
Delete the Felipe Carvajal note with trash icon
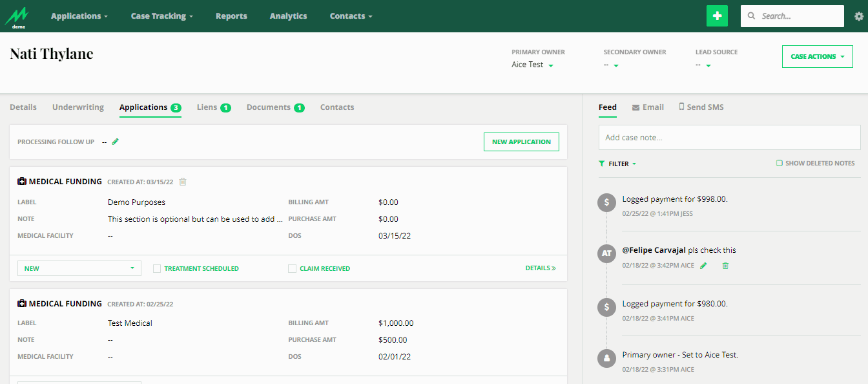coord(725,265)
